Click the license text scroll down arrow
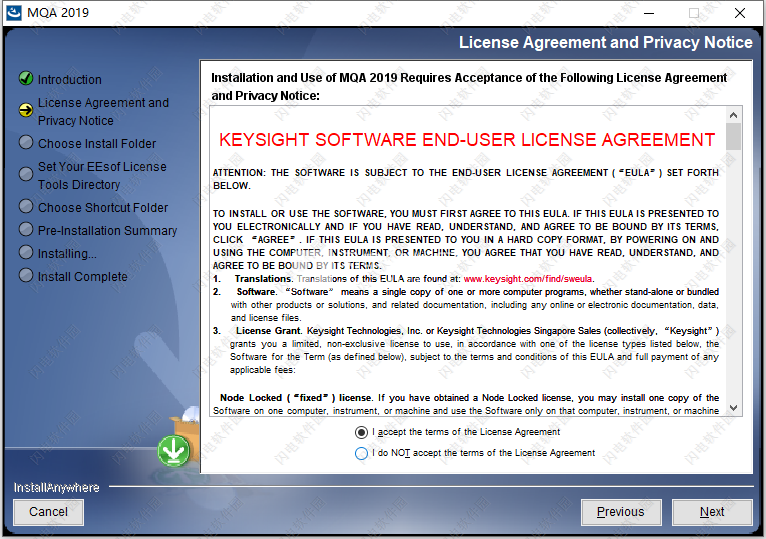Screen dimensions: 766x539 [x=733, y=408]
